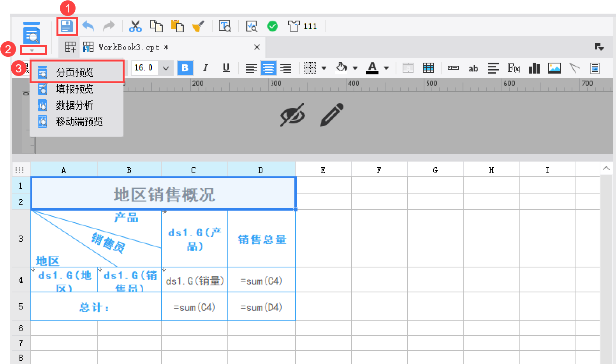
Task: Click the add new sheet grid icon
Action: [70, 47]
